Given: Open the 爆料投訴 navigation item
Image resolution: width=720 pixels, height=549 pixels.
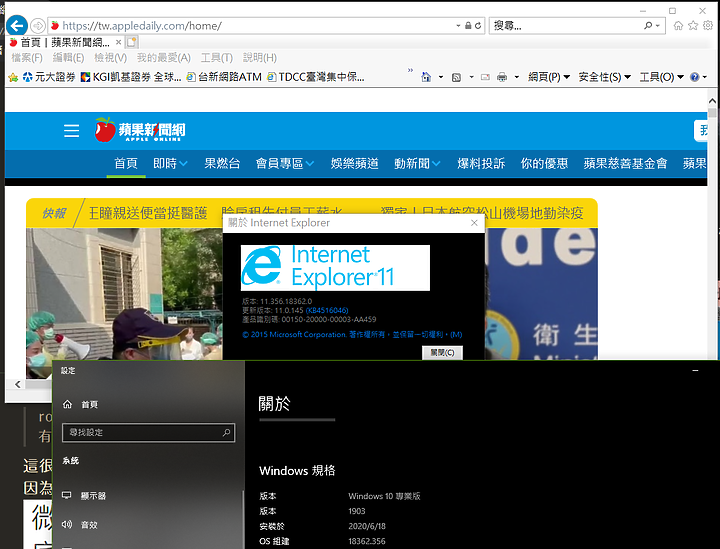Looking at the screenshot, I should (481, 163).
